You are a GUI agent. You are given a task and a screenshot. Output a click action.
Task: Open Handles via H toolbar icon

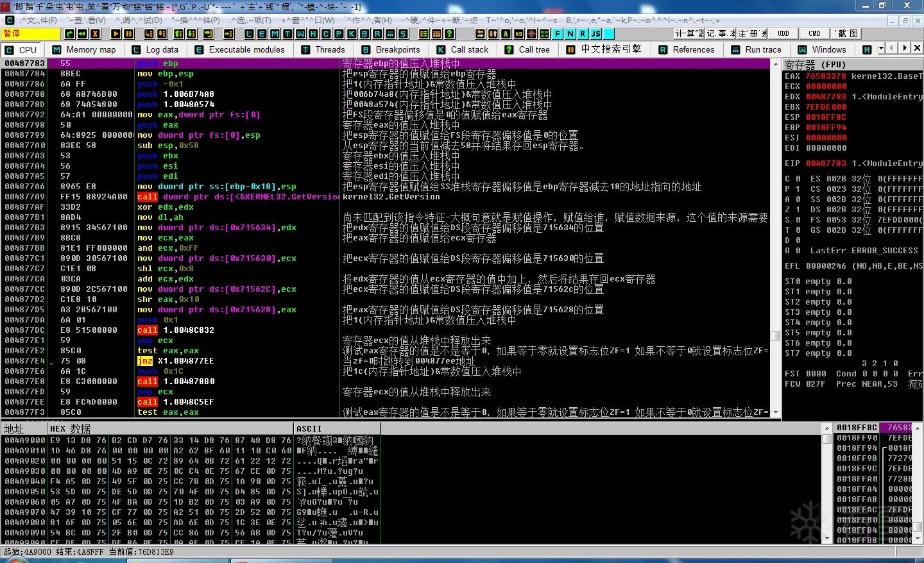[313, 33]
